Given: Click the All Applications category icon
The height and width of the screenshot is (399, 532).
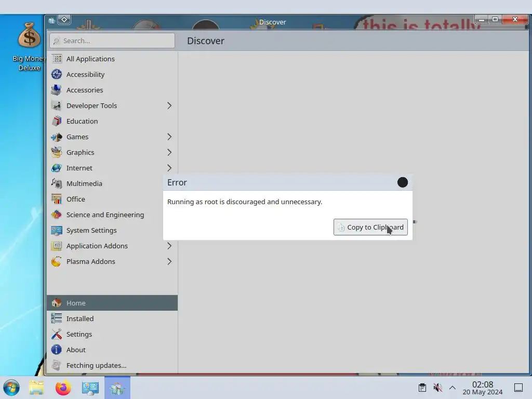Looking at the screenshot, I should (x=57, y=59).
